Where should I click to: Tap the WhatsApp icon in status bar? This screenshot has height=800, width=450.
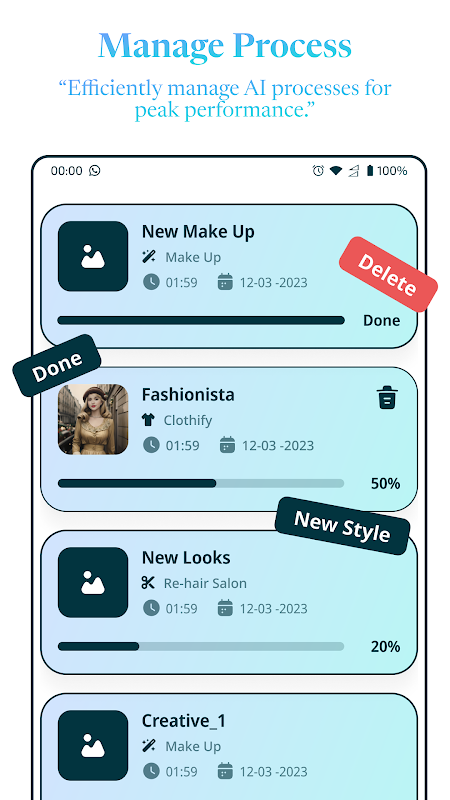[94, 170]
